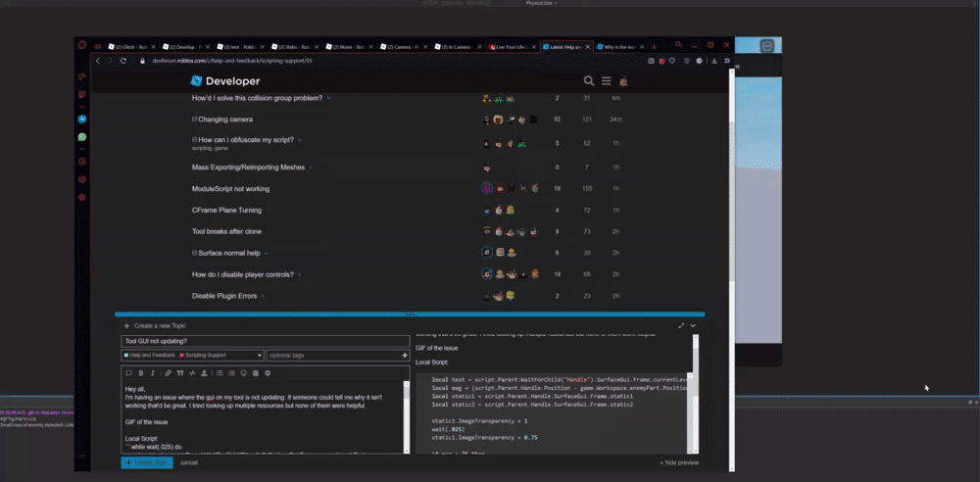Open 'Mass Exporting/Reimporting Meshes' topic

click(248, 168)
